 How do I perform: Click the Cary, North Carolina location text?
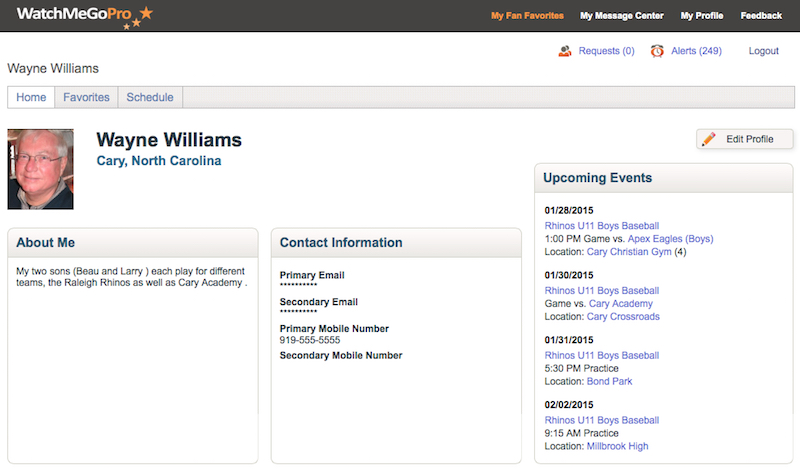[159, 161]
